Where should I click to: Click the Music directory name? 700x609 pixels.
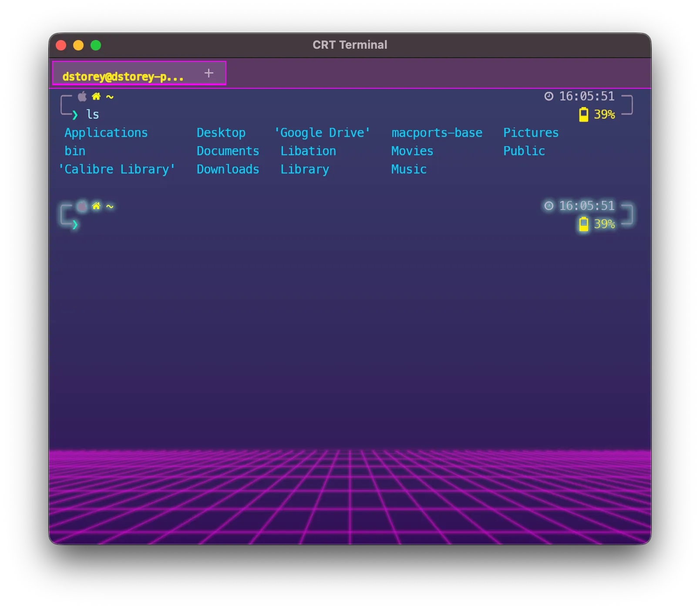[409, 169]
